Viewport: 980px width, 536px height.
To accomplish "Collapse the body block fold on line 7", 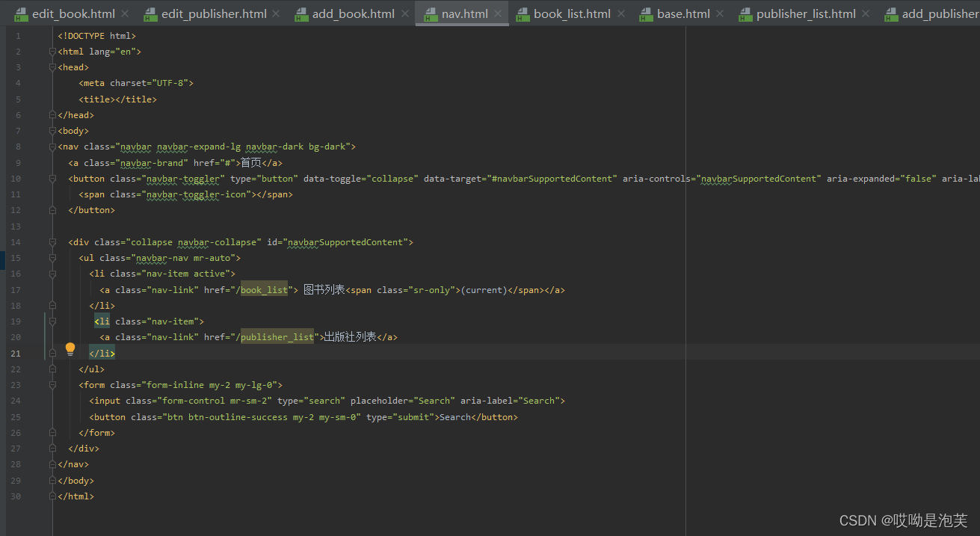I will point(52,131).
